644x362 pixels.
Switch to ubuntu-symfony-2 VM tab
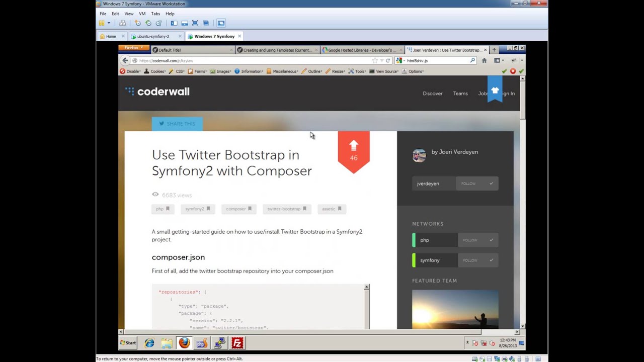pos(153,36)
